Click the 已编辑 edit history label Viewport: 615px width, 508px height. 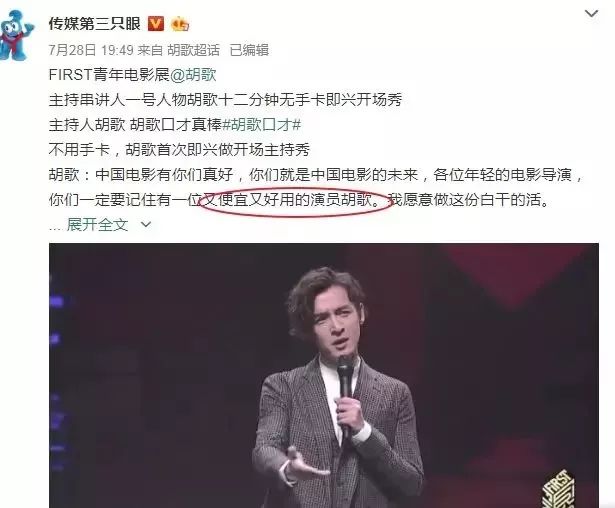249,50
